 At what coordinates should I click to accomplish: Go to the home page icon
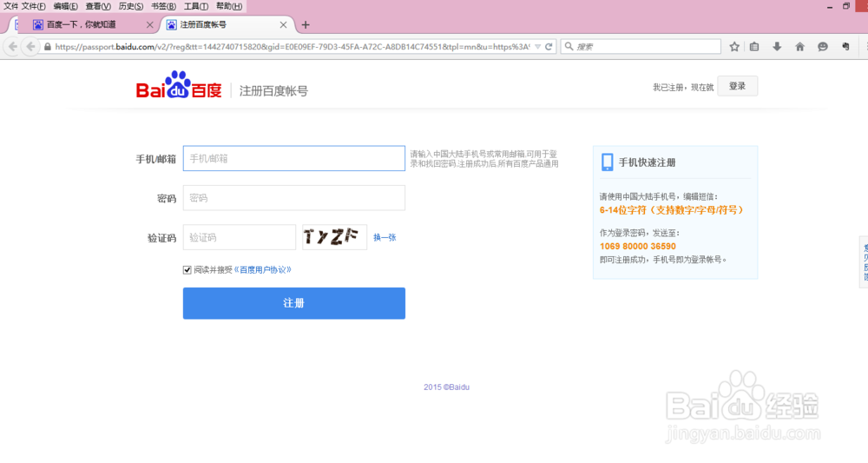pyautogui.click(x=800, y=47)
